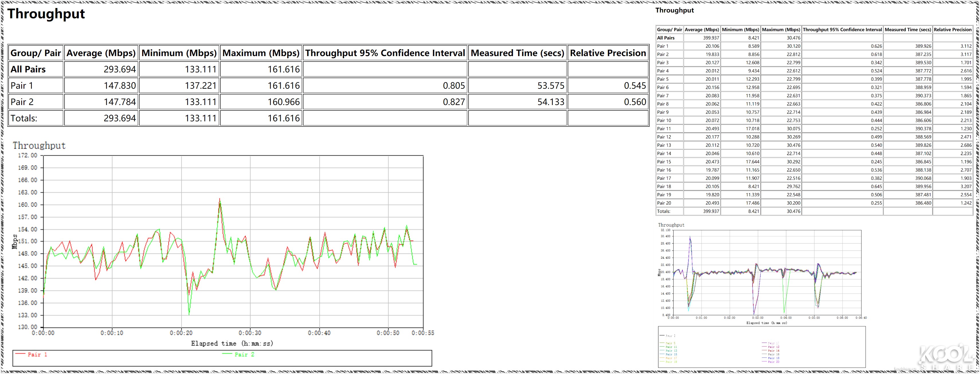Image resolution: width=980 pixels, height=374 pixels.
Task: Click the small 'Throughput' heading on right
Action: coord(674,10)
